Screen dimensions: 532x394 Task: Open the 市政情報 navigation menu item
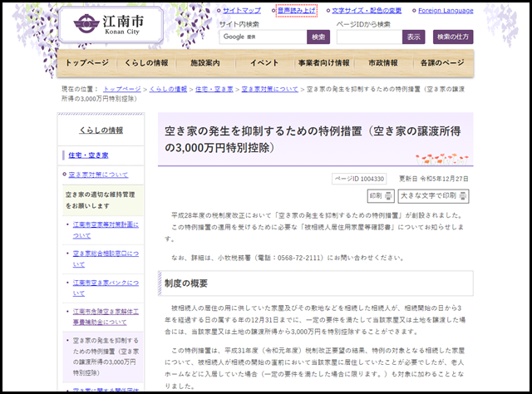pos(383,63)
